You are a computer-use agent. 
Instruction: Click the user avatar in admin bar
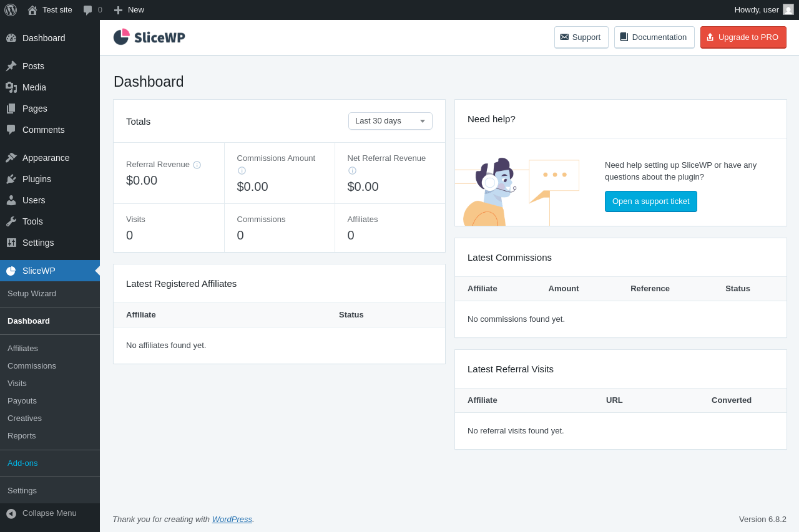point(788,9)
